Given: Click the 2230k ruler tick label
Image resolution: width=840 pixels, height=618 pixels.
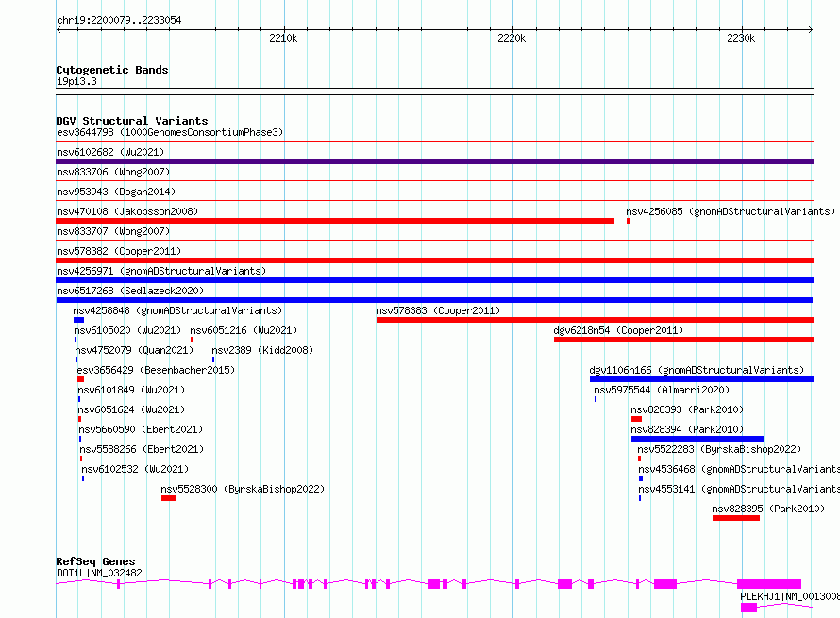Looking at the screenshot, I should 741,38.
